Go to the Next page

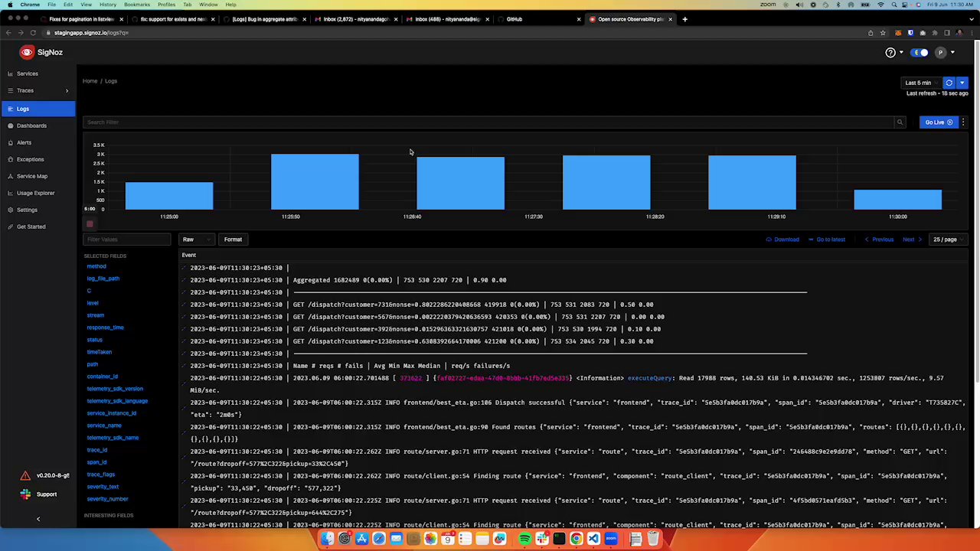911,240
